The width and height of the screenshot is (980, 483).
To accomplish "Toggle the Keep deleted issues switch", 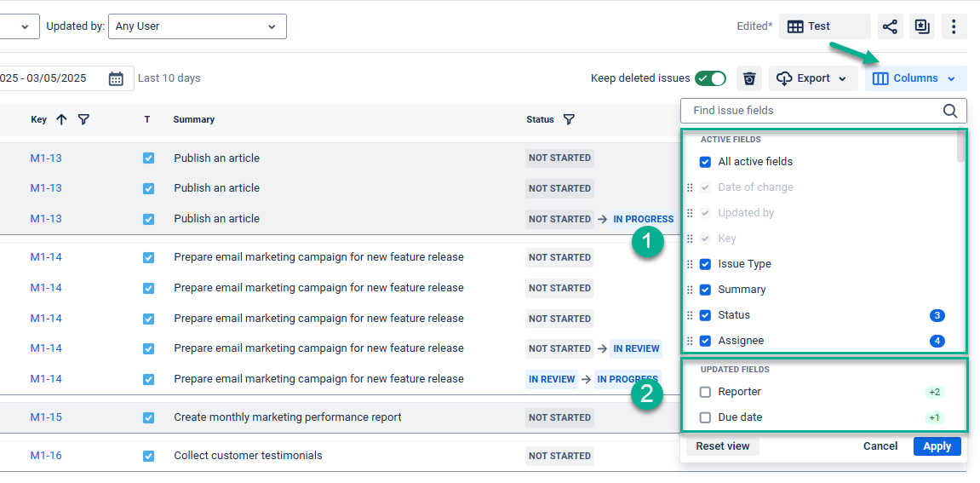I will pyautogui.click(x=711, y=79).
